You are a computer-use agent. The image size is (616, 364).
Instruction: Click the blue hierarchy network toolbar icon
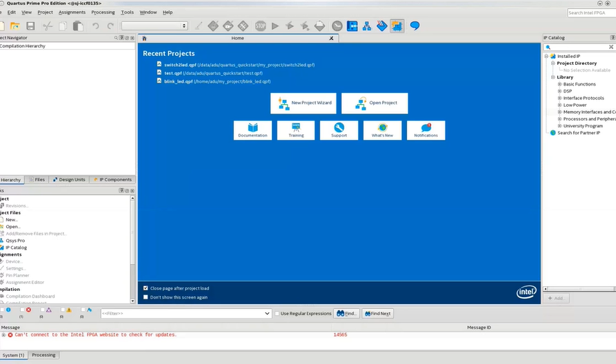pyautogui.click(x=367, y=26)
